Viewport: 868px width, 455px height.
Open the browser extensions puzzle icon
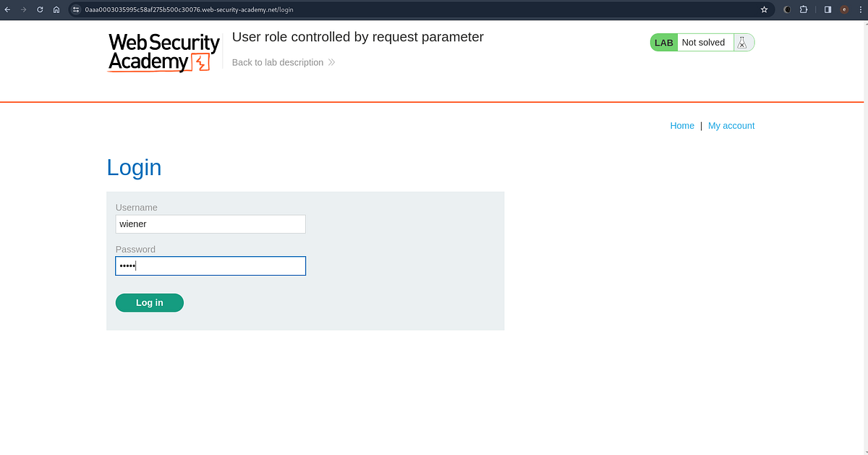pos(804,9)
